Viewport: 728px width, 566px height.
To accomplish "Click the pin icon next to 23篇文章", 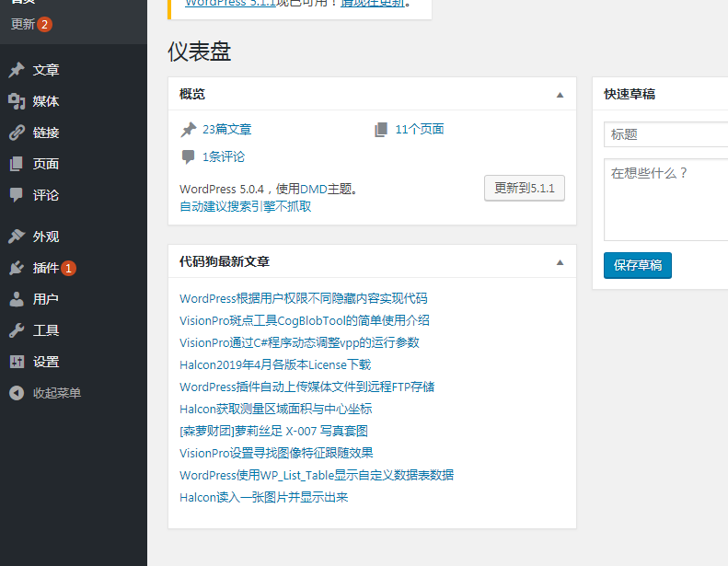I will (x=189, y=130).
